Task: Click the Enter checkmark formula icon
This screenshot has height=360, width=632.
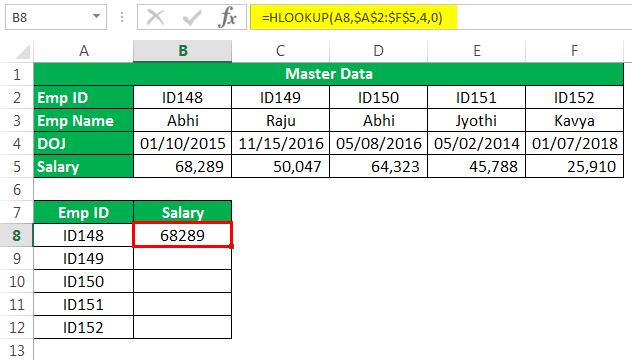Action: coord(191,17)
